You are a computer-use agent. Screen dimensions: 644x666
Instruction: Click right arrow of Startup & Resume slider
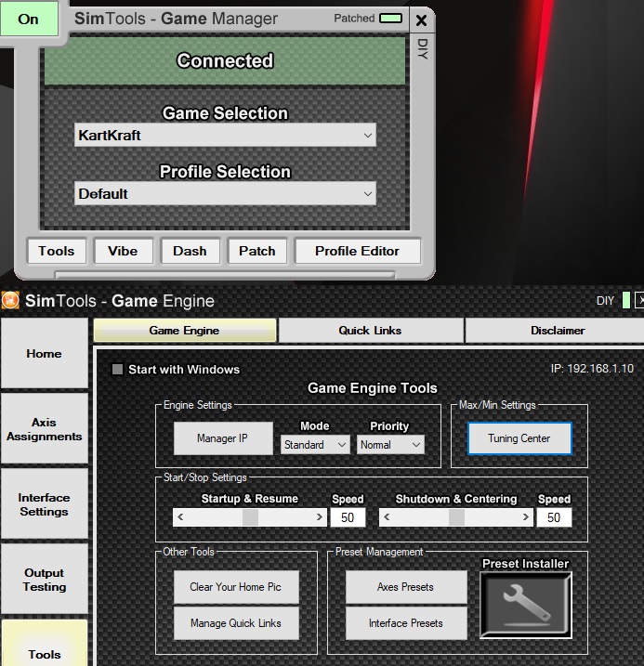(x=319, y=517)
